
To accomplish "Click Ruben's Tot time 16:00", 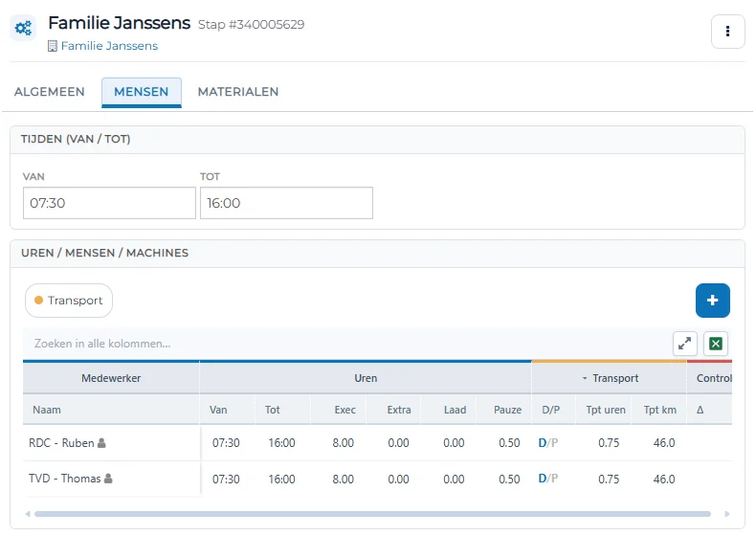I will 281,443.
